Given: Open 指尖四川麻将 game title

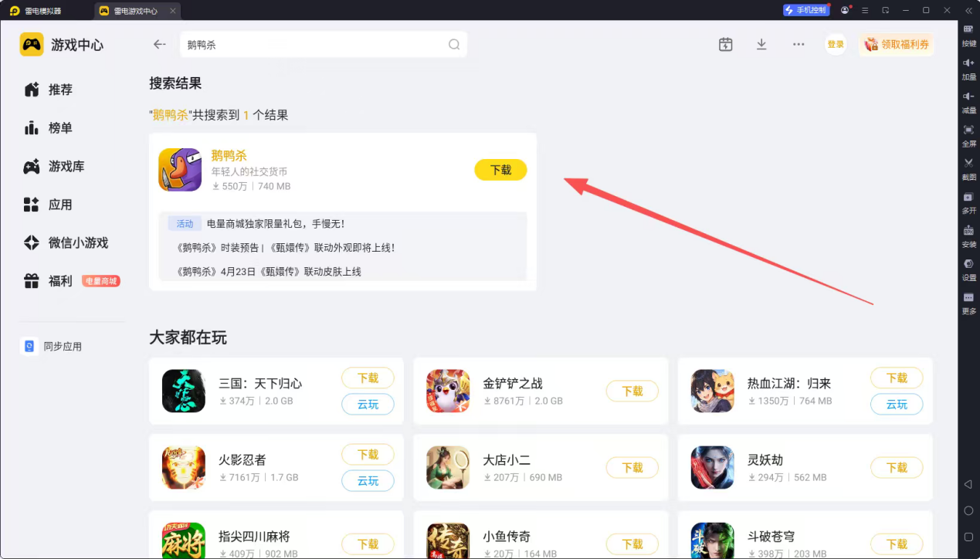Looking at the screenshot, I should [254, 537].
